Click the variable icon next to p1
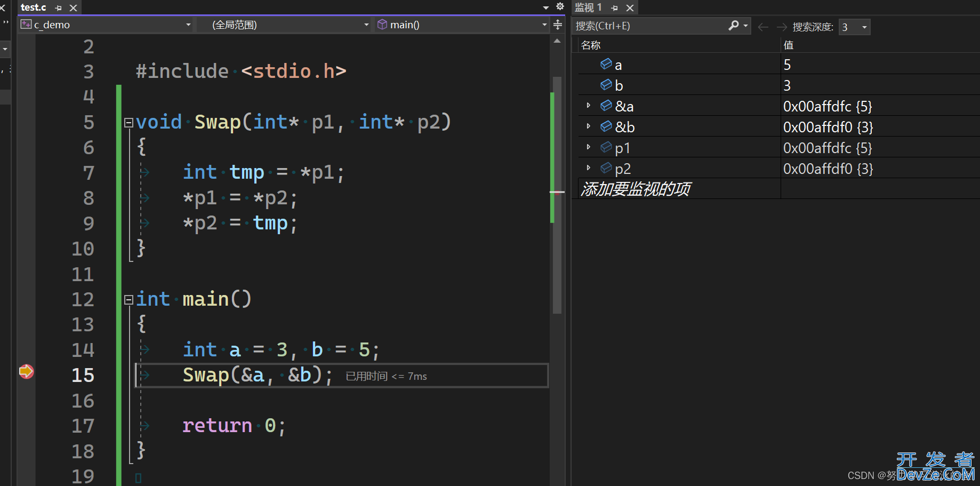The height and width of the screenshot is (486, 980). (606, 147)
